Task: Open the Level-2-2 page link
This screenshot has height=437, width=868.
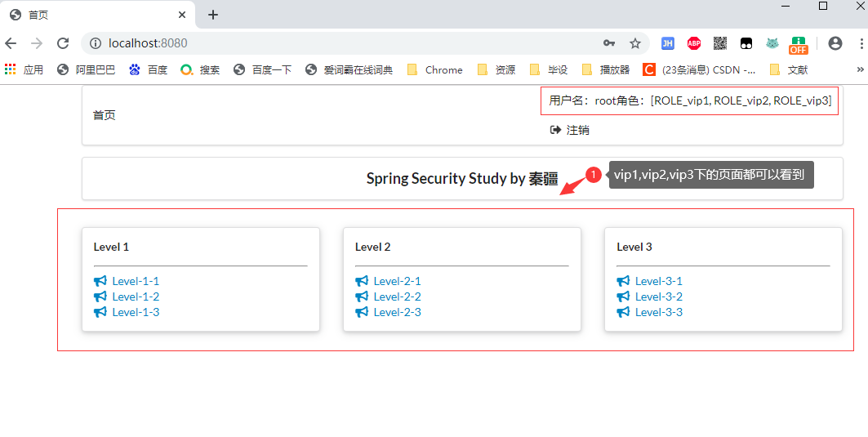Action: coord(397,297)
